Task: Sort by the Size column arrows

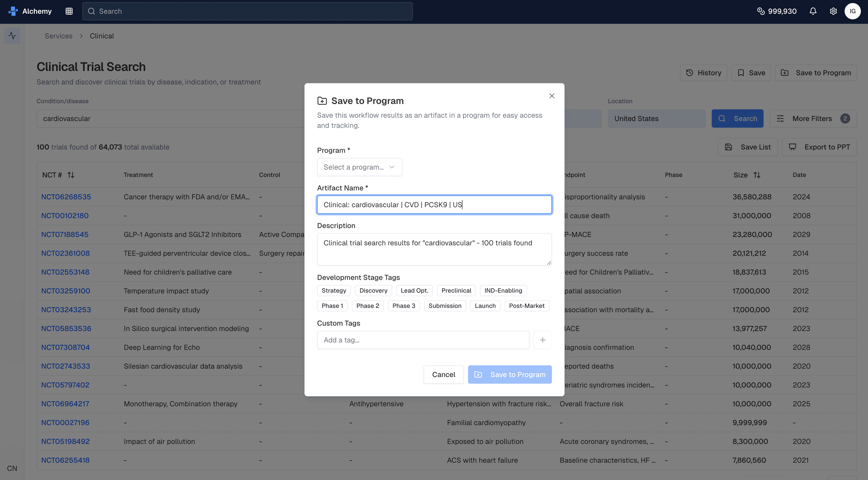Action: tap(757, 175)
